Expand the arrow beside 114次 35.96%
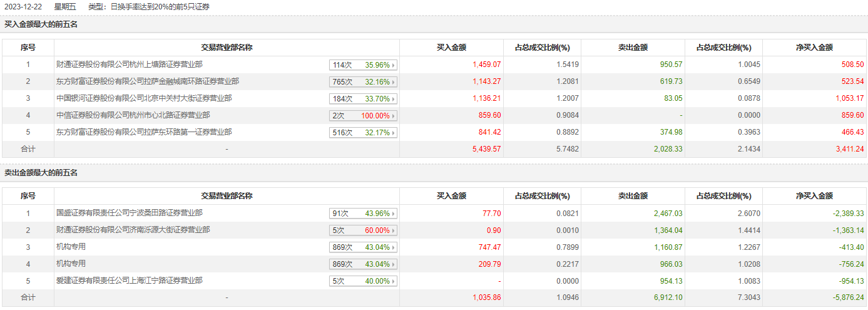Viewport: 868px width, 310px height. coord(394,65)
